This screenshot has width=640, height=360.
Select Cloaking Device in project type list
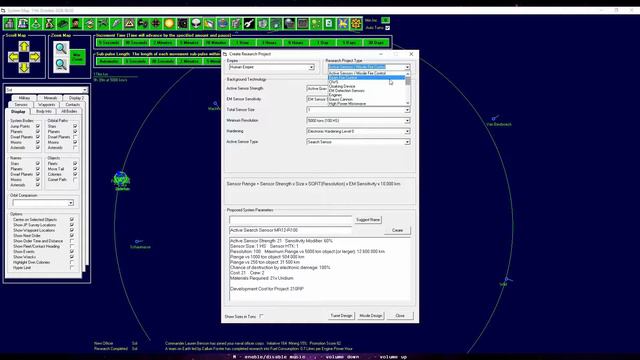(x=342, y=86)
